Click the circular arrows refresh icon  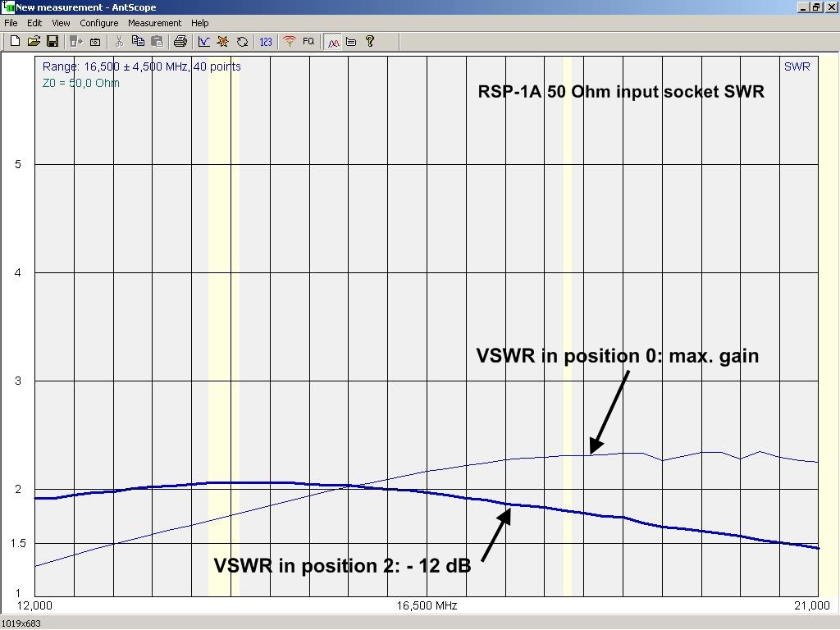click(242, 41)
